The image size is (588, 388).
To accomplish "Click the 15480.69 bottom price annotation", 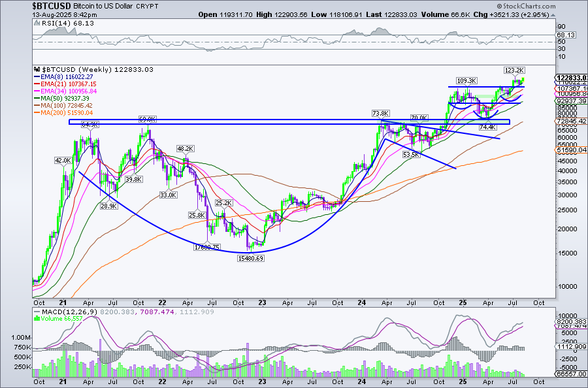I will 250,258.
